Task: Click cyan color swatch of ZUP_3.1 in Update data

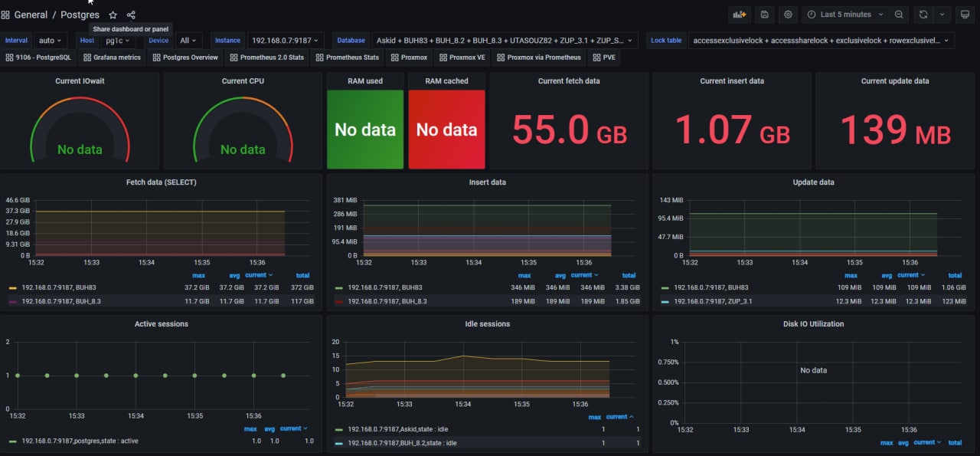Action: click(665, 302)
